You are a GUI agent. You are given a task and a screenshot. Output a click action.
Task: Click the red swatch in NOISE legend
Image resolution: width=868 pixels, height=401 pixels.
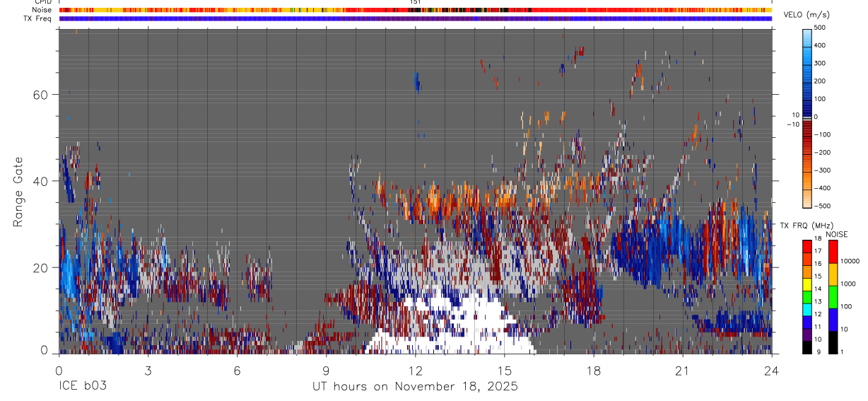[833, 252]
